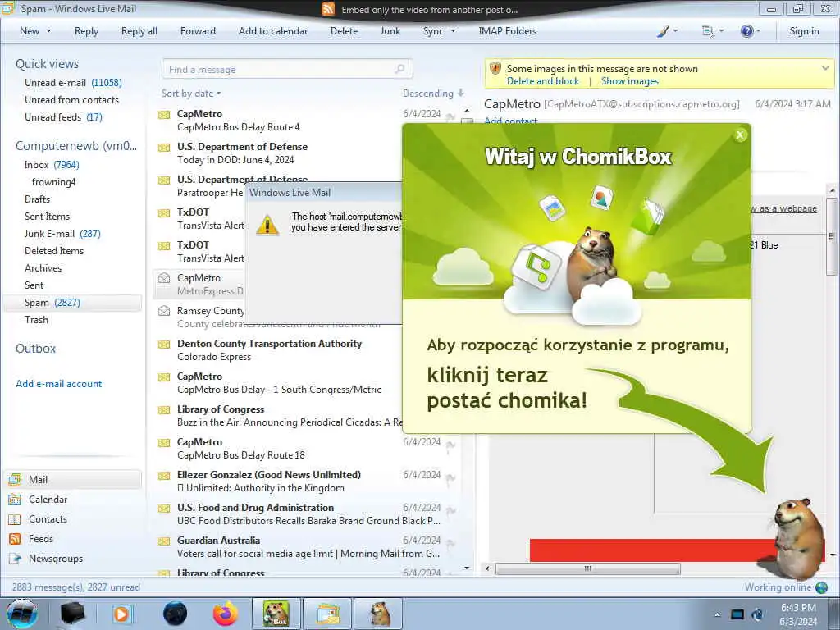
Task: Open the black box taskbar icon
Action: click(72, 614)
